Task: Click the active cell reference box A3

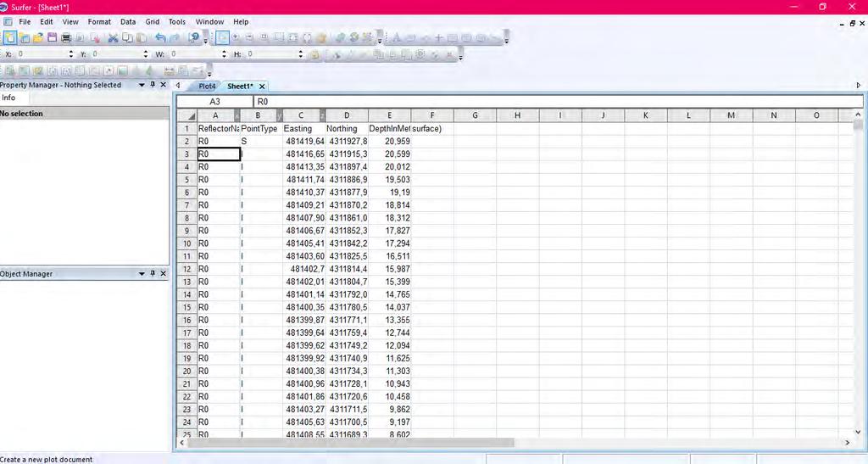Action: 214,101
